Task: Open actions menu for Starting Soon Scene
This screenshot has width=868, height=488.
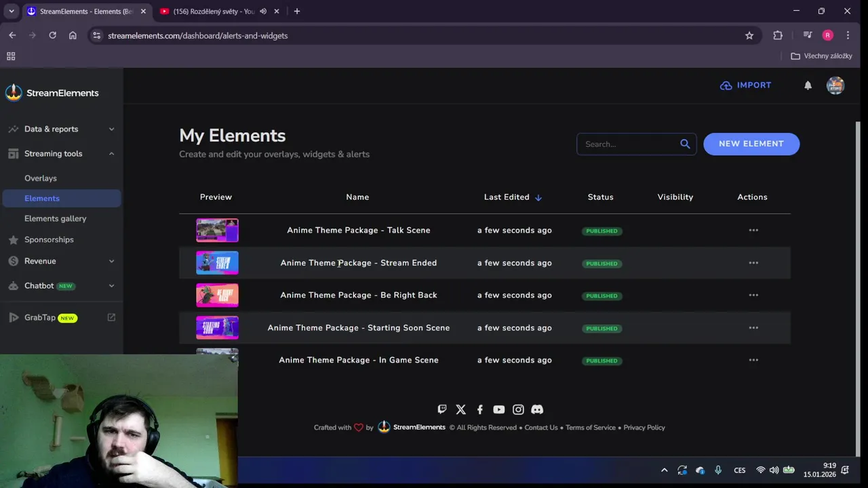Action: [x=753, y=328]
